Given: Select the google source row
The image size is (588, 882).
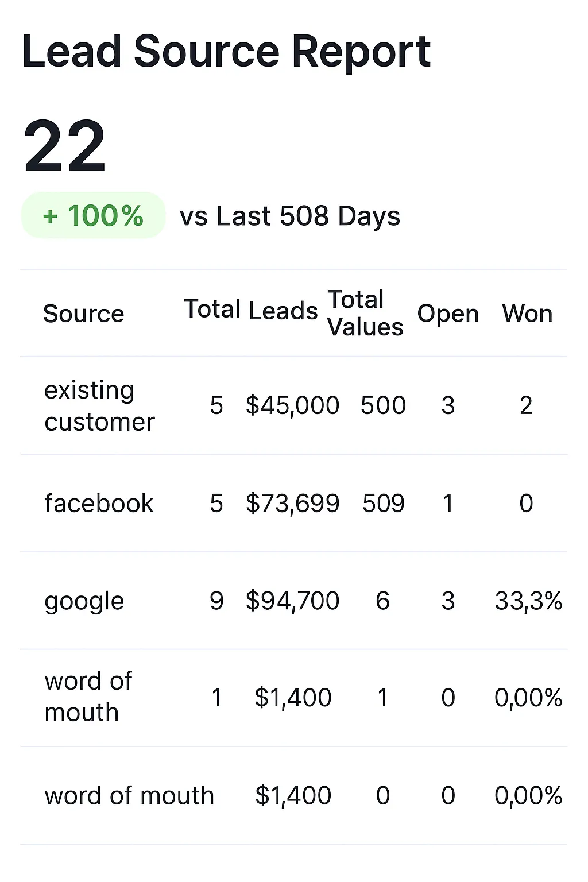Looking at the screenshot, I should pyautogui.click(x=84, y=601).
